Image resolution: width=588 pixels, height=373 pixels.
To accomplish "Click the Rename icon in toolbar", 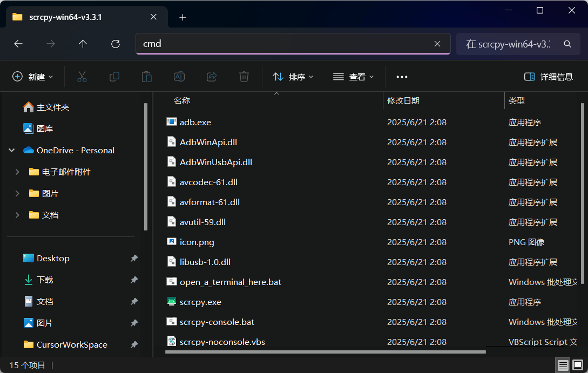I will pyautogui.click(x=179, y=77).
